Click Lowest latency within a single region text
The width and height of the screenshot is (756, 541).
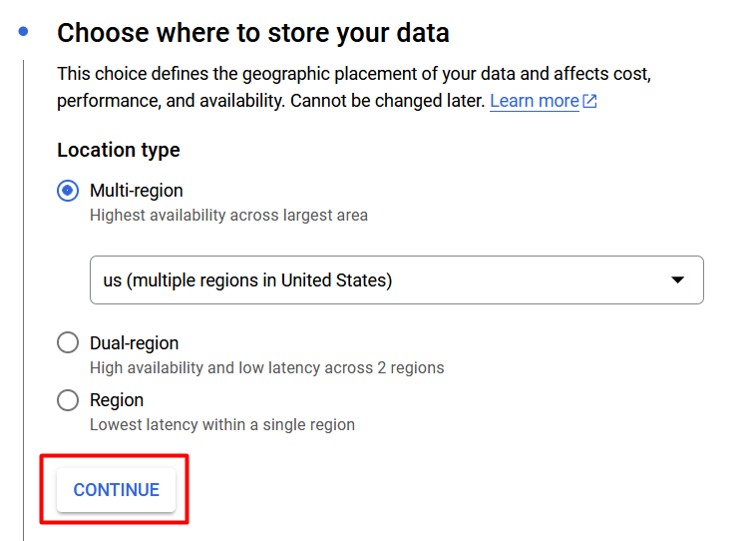(222, 424)
